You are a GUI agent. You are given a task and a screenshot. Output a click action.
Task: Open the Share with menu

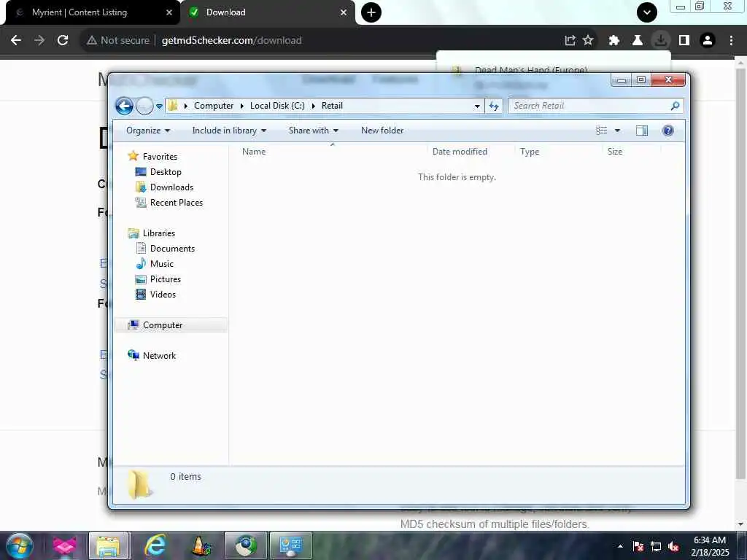[313, 131]
